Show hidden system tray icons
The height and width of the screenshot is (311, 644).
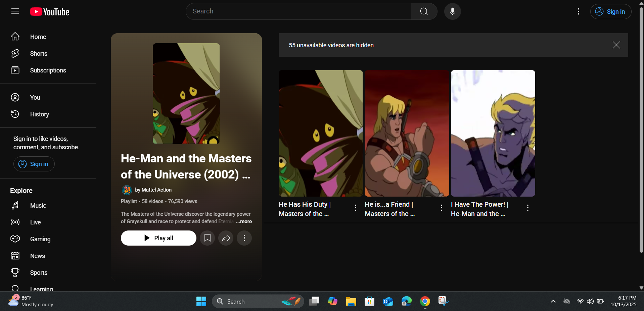click(553, 301)
